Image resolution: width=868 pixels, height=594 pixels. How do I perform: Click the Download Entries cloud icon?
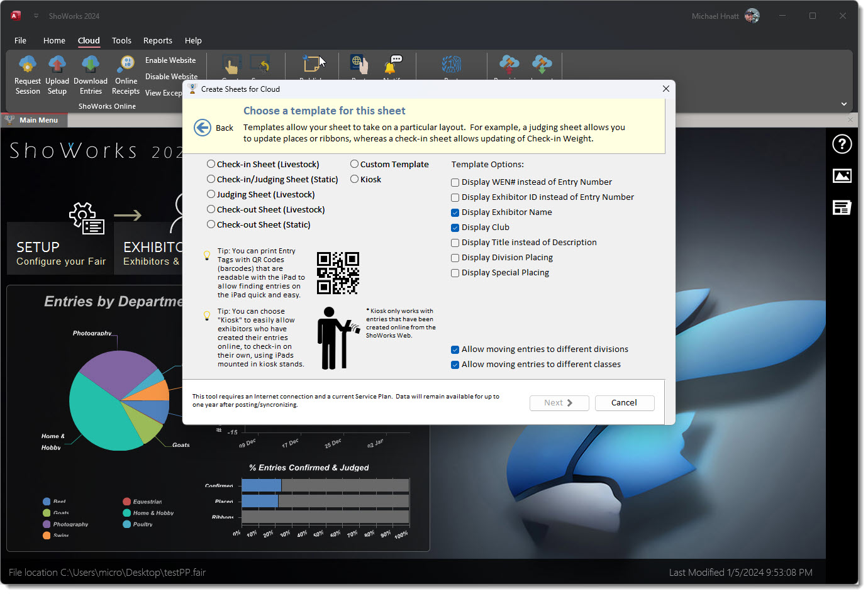pyautogui.click(x=91, y=64)
